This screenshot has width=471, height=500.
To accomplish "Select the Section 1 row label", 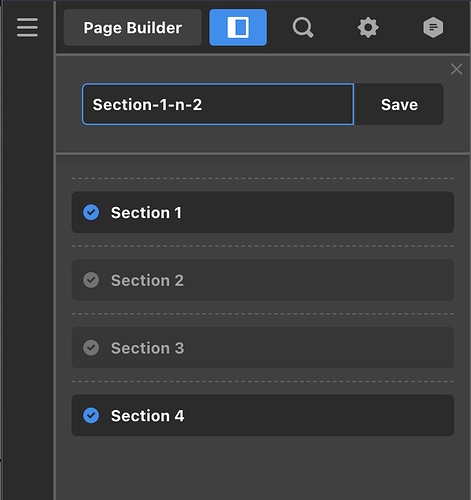I will (x=146, y=213).
